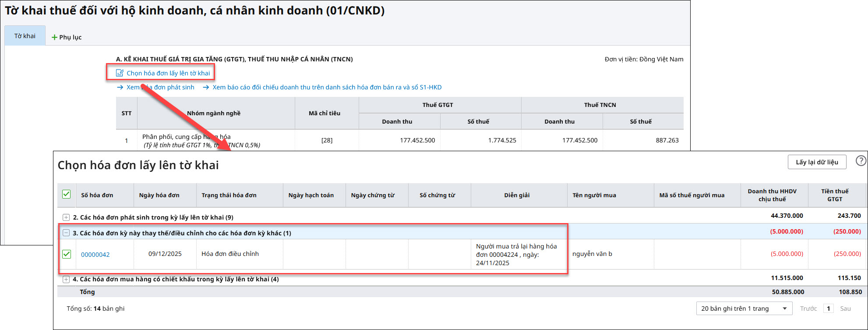The height and width of the screenshot is (330, 868).
Task: Expand group 2 invoices arising in period
Action: click(66, 217)
